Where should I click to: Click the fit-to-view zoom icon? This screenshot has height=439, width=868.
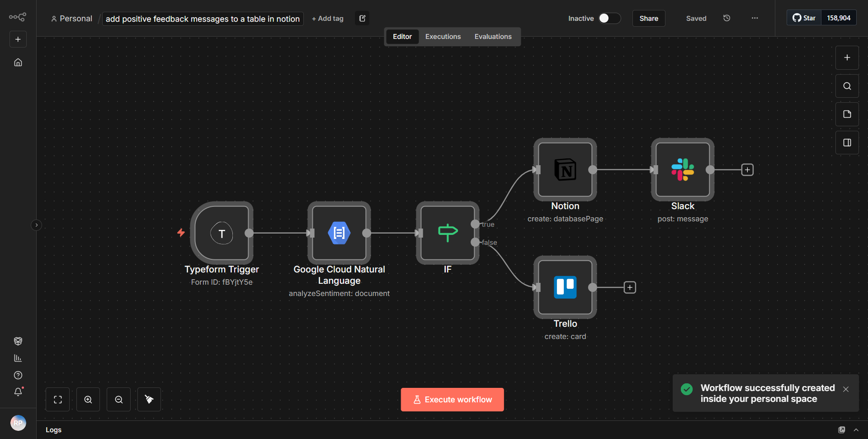click(58, 400)
